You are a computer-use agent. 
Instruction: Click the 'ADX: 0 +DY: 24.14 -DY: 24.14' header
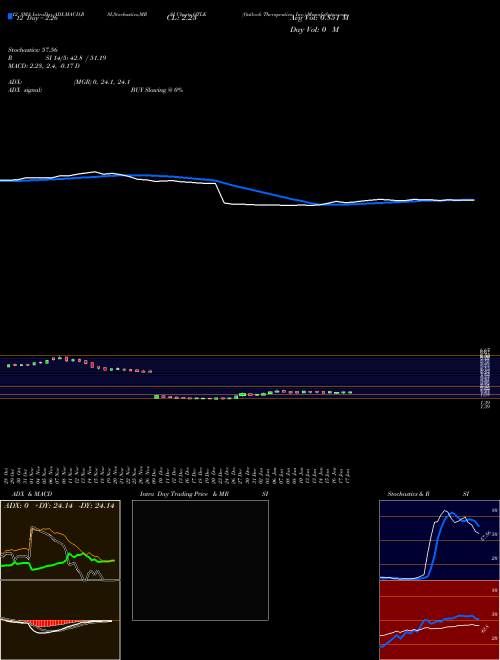pos(59,506)
